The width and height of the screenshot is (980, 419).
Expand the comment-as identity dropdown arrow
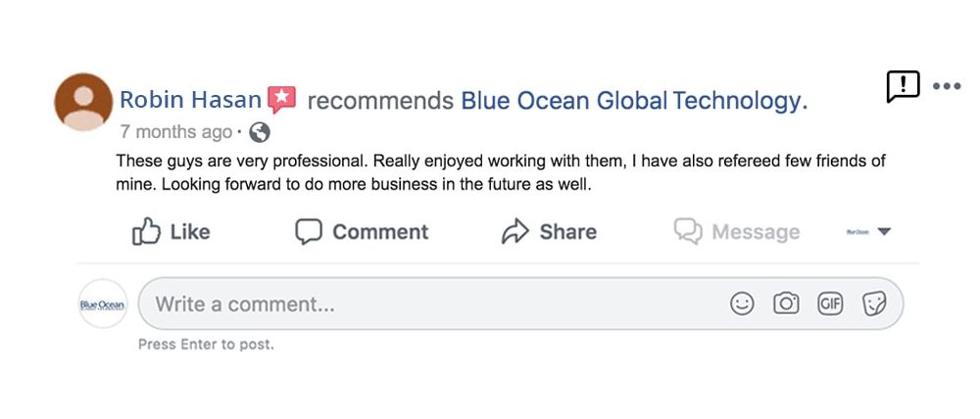884,232
